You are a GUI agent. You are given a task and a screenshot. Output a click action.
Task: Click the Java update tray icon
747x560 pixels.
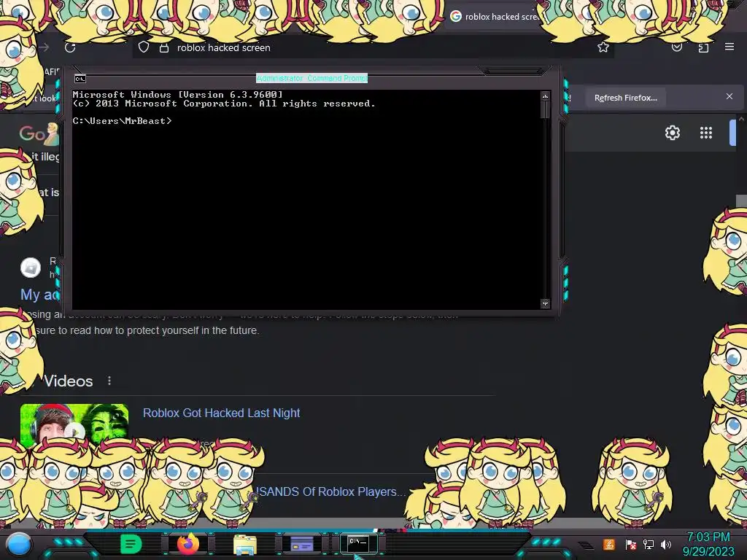tap(609, 544)
